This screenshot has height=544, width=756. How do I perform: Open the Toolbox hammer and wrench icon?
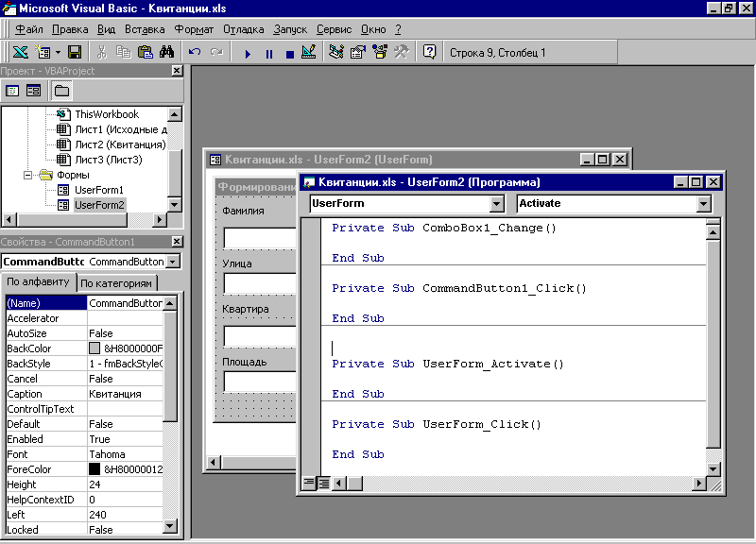pyautogui.click(x=401, y=52)
